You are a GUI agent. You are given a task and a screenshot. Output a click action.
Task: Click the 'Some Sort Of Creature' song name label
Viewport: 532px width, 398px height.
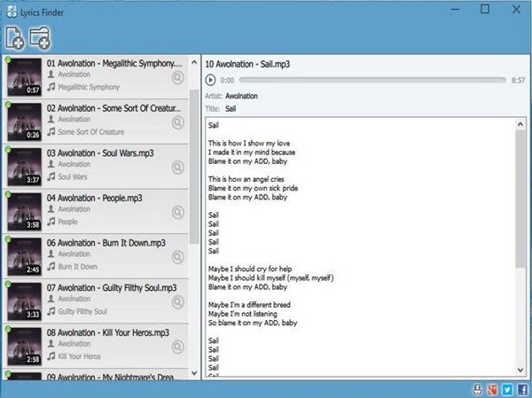tap(91, 132)
